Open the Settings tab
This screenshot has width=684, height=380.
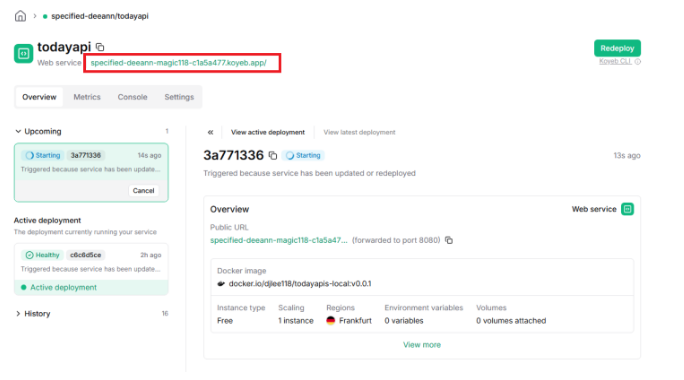[x=179, y=97]
